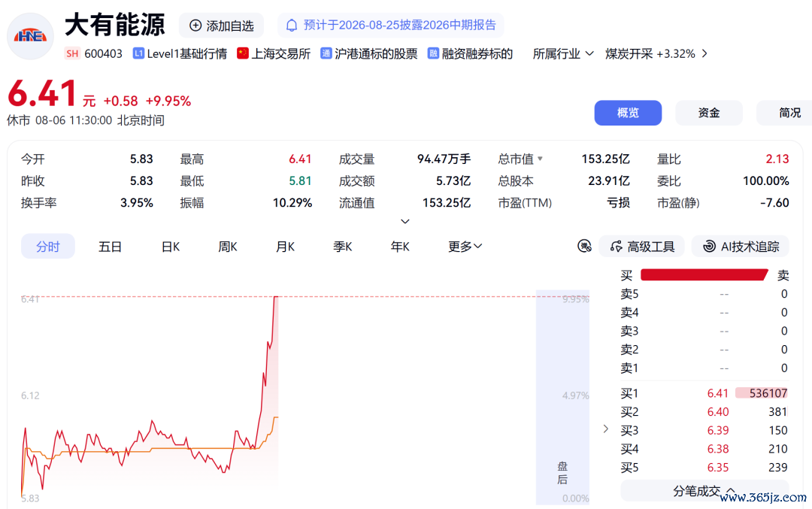Click the round icon left of 高级工具

(585, 247)
